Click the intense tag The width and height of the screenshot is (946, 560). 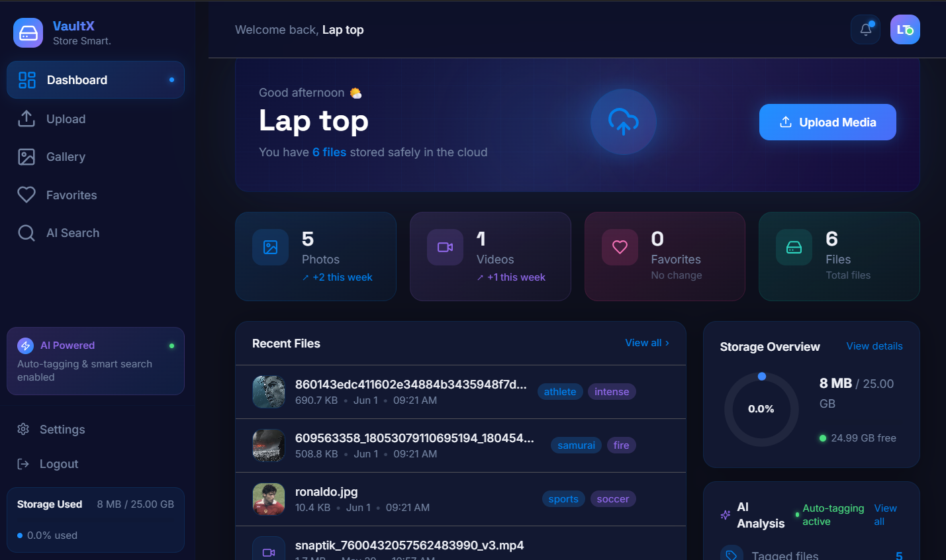click(612, 392)
